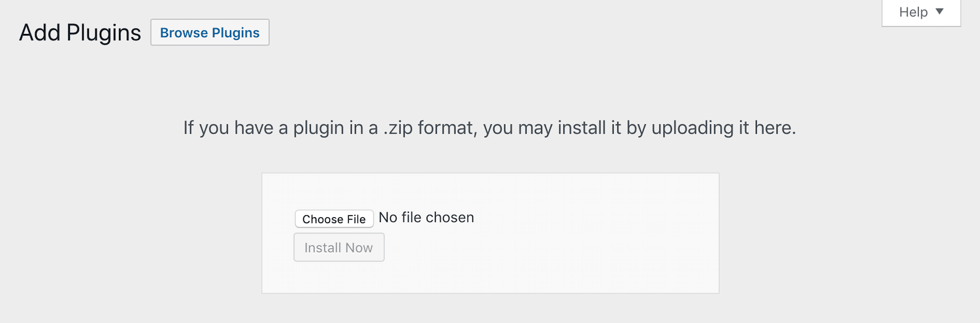This screenshot has width=980, height=323.
Task: Open file picker to select plugin zip
Action: pyautogui.click(x=334, y=219)
